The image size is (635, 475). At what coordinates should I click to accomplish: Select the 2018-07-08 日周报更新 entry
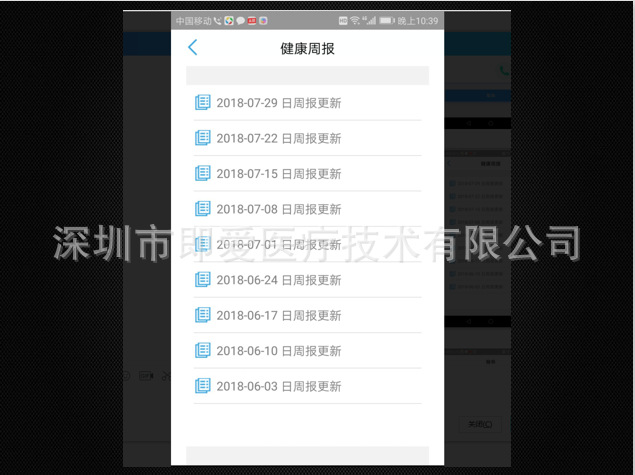pyautogui.click(x=307, y=209)
